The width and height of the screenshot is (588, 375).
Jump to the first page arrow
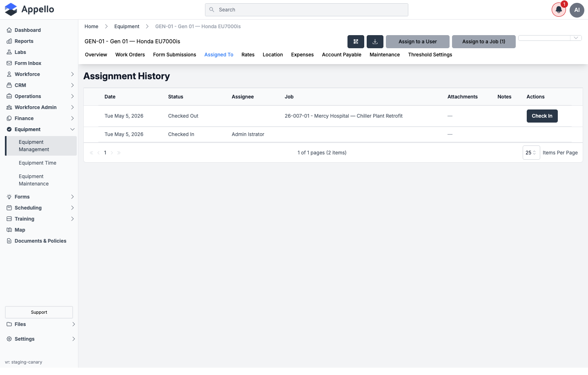pyautogui.click(x=91, y=153)
